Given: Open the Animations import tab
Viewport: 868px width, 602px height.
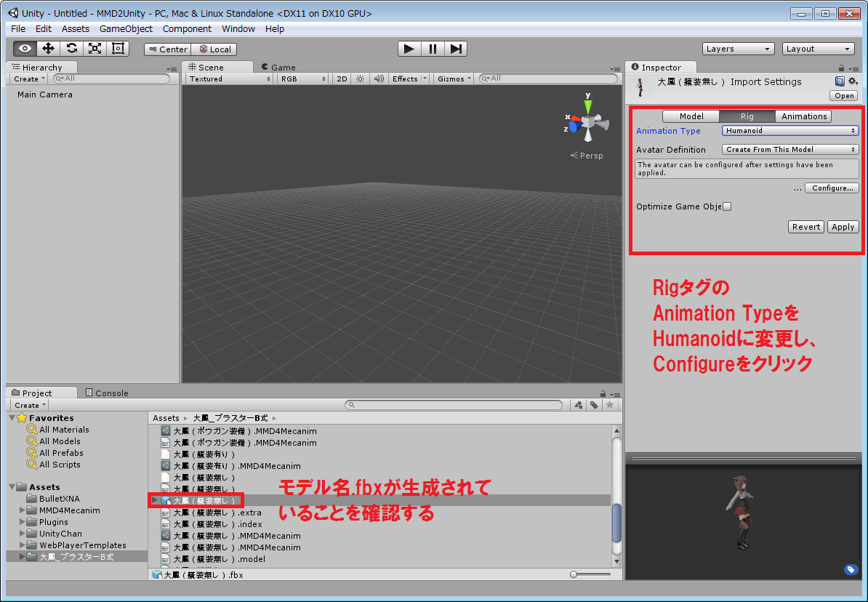Looking at the screenshot, I should click(804, 116).
